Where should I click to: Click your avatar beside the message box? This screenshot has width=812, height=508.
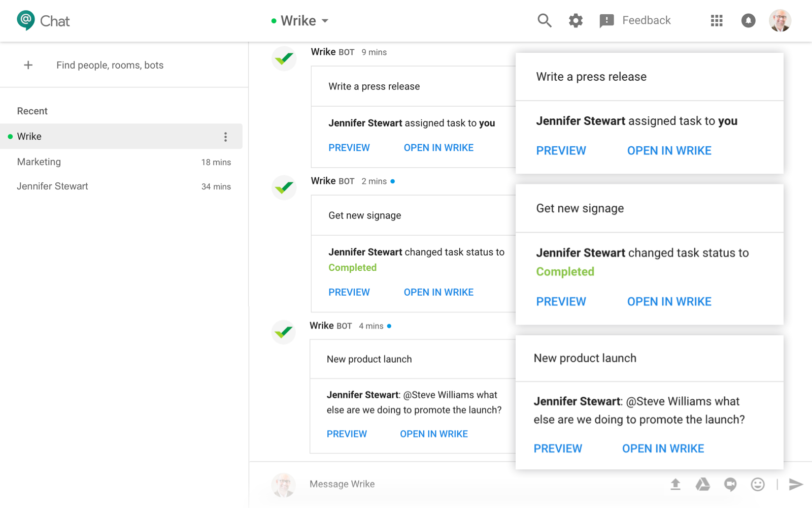284,485
